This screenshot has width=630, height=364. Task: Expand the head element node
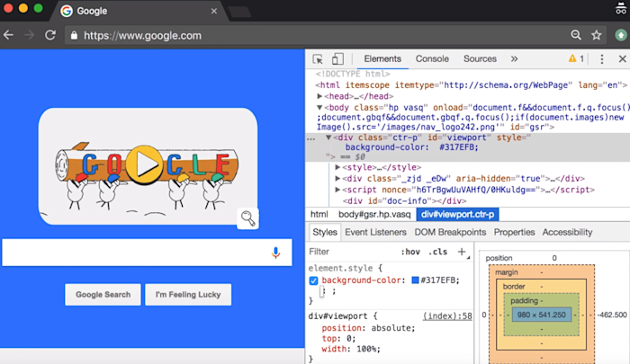click(x=319, y=96)
